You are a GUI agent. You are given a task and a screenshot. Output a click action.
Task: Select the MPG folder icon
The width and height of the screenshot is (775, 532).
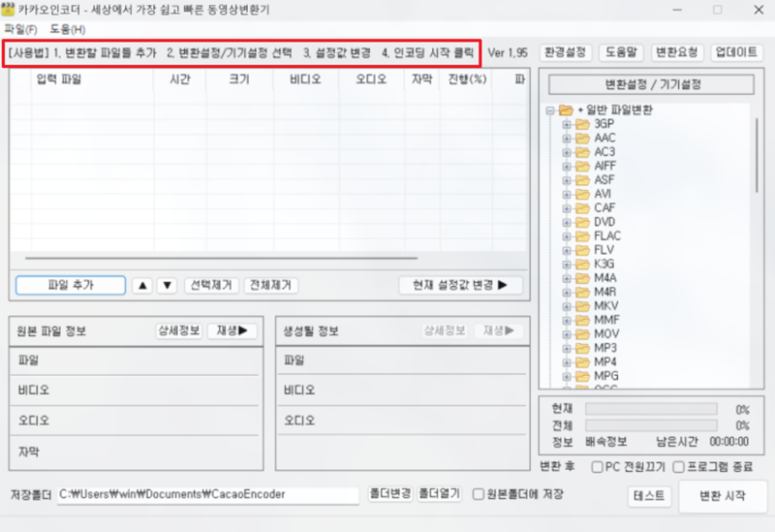pyautogui.click(x=583, y=376)
